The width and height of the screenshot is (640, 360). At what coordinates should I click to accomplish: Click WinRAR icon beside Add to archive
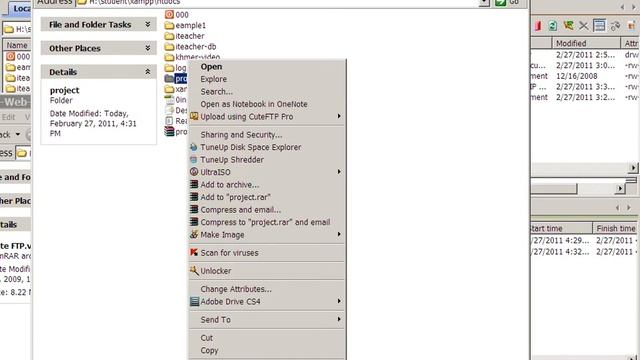(x=194, y=184)
